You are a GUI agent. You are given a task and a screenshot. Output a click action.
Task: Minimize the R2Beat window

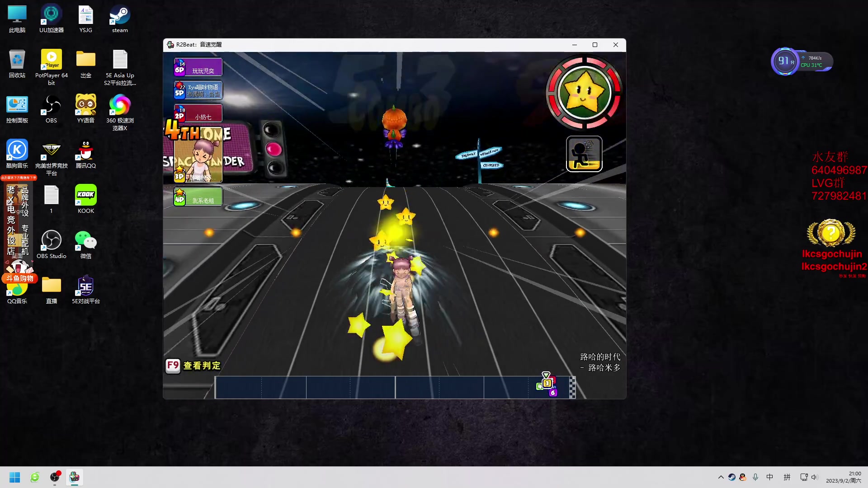(x=575, y=45)
